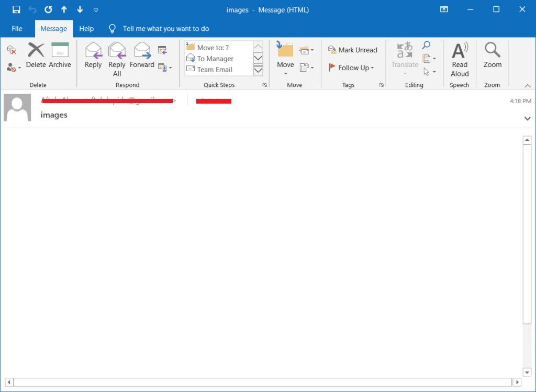Click the Save icon in the title bar
This screenshot has width=536, height=392.
coord(16,9)
